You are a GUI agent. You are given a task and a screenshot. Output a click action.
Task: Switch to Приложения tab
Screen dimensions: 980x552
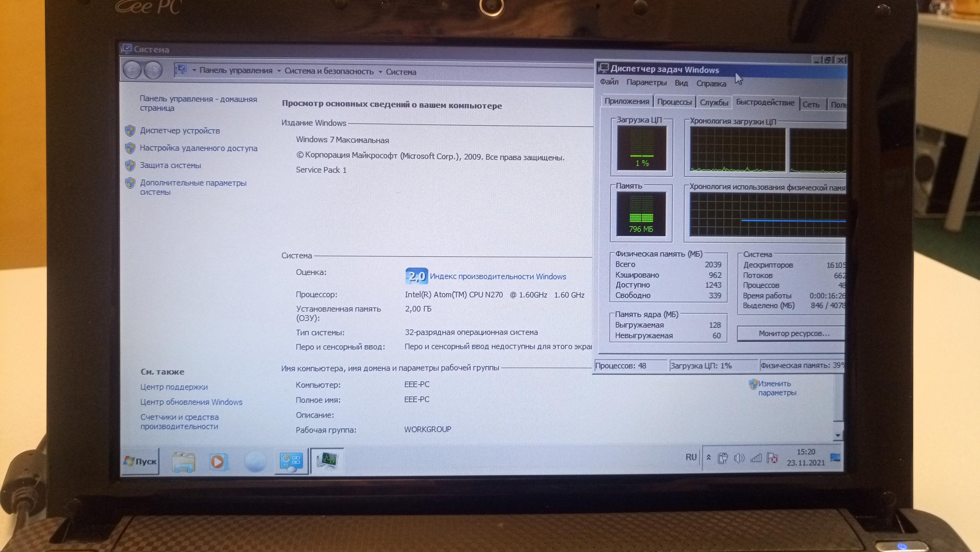pos(627,101)
